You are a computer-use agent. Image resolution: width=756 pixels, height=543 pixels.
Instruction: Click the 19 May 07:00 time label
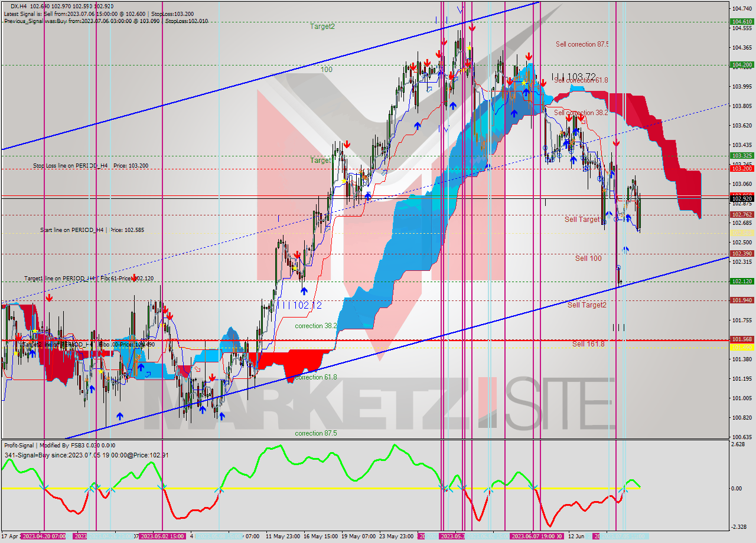click(359, 537)
